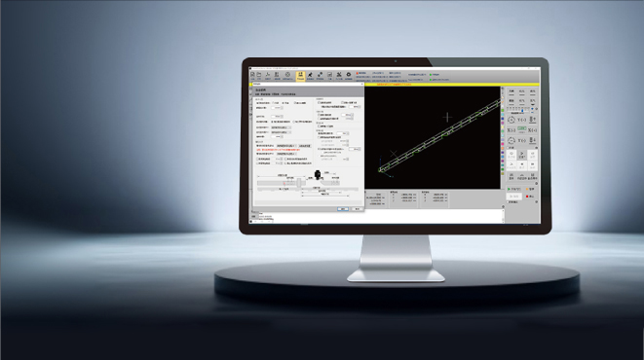Pick the green layer color swatch beside the canvas

pyautogui.click(x=503, y=110)
